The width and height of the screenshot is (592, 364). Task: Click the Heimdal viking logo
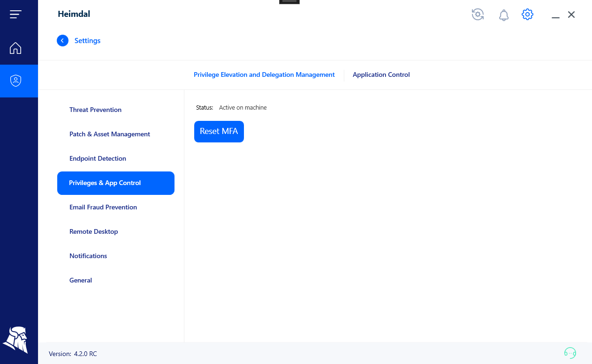[x=15, y=340]
